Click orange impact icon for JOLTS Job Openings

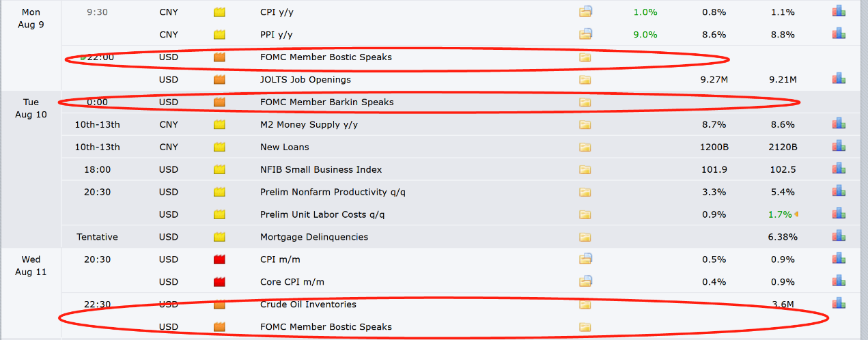pos(219,80)
